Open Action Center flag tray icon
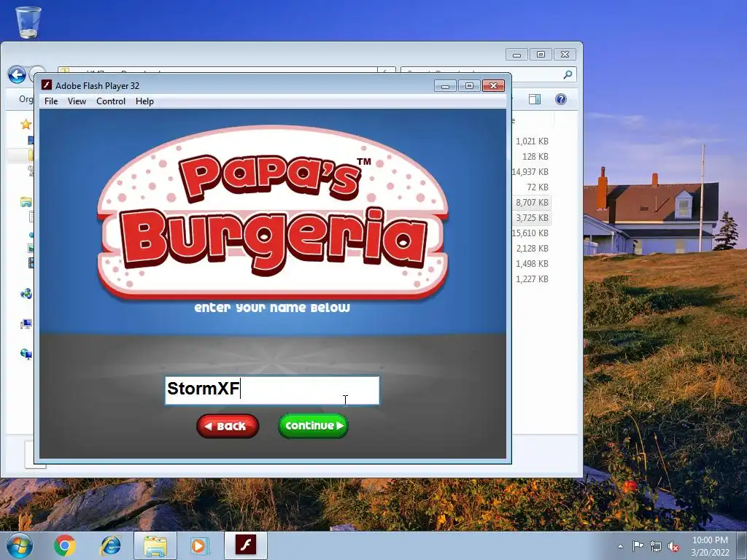Image resolution: width=747 pixels, height=560 pixels. click(x=638, y=546)
